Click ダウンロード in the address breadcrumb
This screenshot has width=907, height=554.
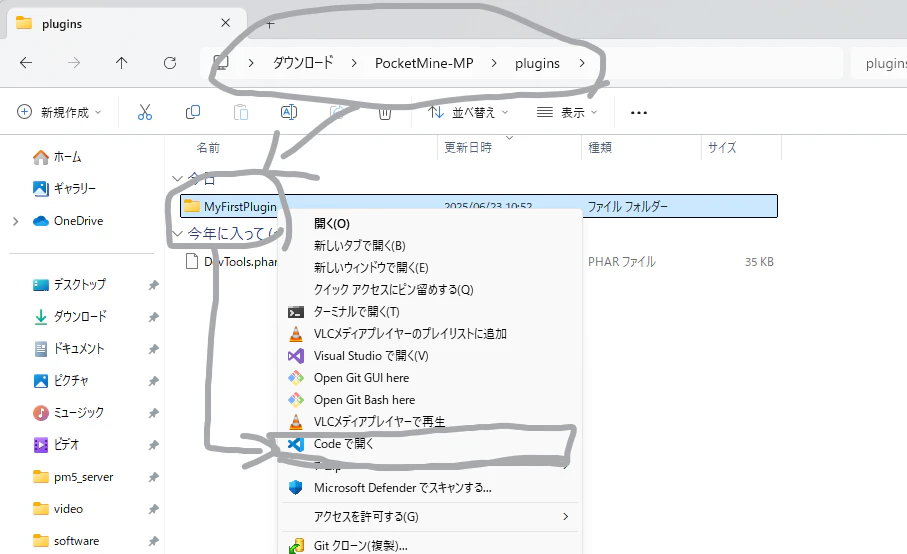[x=303, y=62]
